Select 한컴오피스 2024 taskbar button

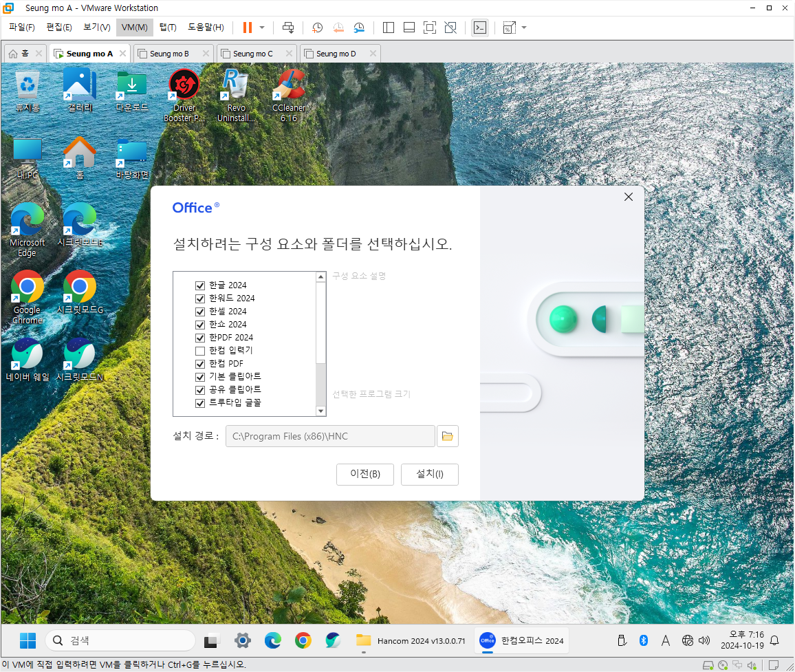pos(522,640)
